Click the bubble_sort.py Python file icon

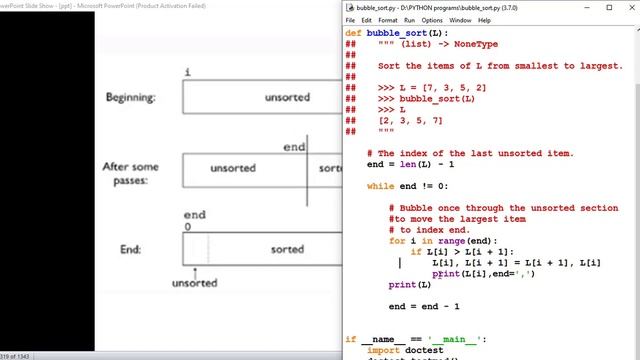pos(350,7)
